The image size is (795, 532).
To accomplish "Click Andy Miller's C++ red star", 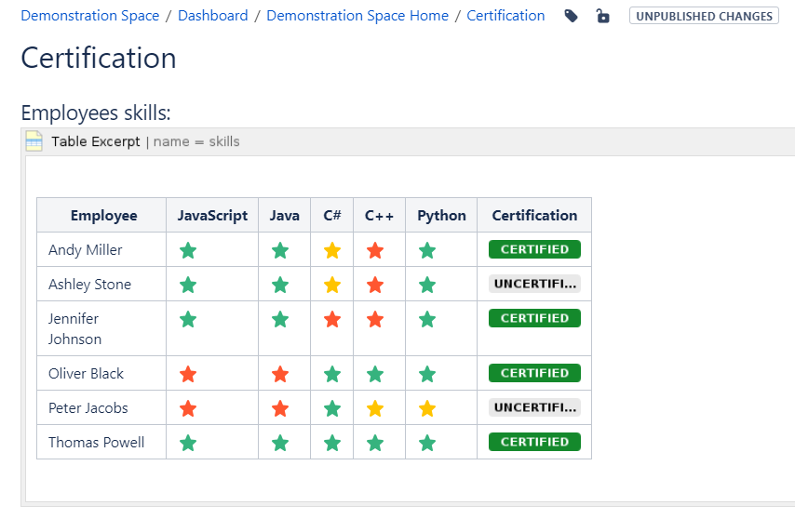I will click(375, 250).
